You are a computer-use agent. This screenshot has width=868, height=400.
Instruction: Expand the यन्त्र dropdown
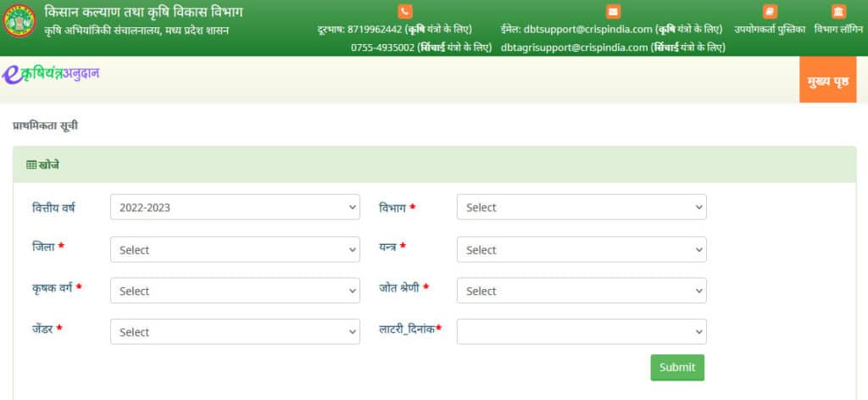point(581,249)
